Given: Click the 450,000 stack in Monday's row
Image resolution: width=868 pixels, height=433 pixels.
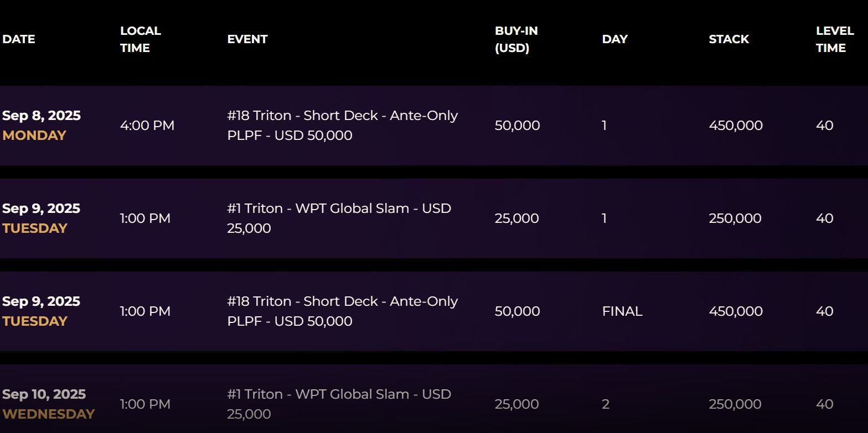Looking at the screenshot, I should pyautogui.click(x=736, y=126).
